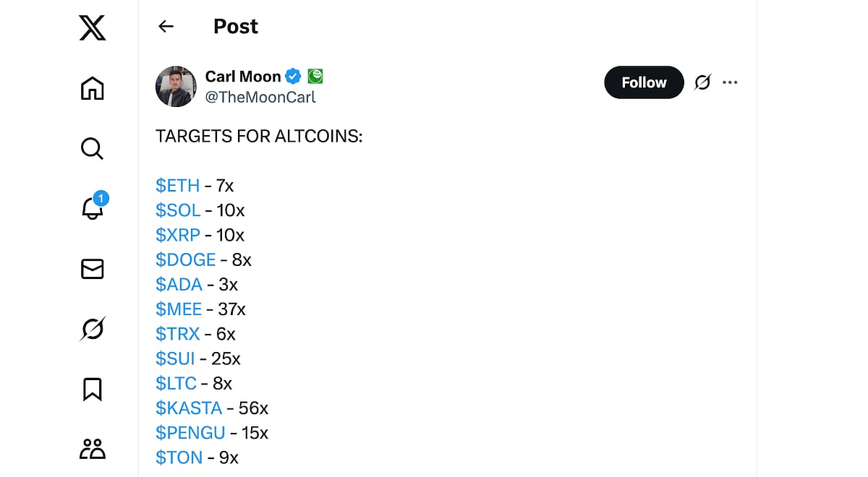Follow Carl Moon's account
This screenshot has width=868, height=477.
pyautogui.click(x=643, y=82)
